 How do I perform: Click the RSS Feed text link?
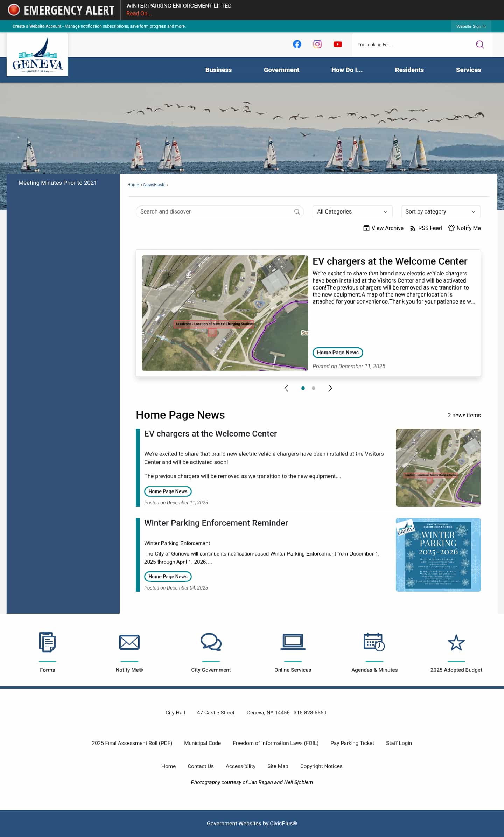coord(430,228)
